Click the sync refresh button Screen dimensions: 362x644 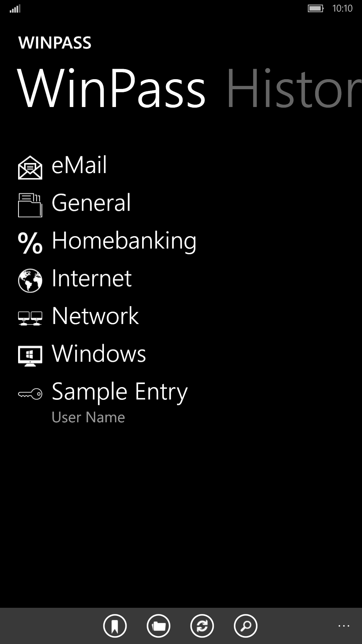point(202,626)
